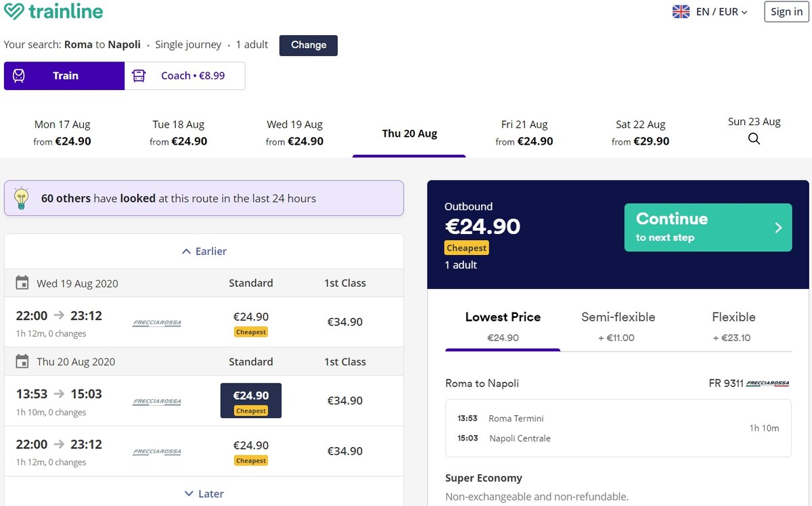812x506 pixels.
Task: Click the Change search button
Action: (309, 45)
